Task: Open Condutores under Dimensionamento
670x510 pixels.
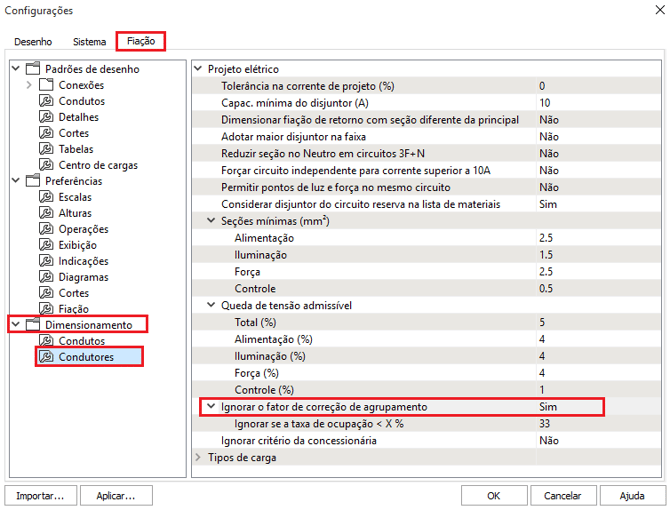Action: coord(85,357)
